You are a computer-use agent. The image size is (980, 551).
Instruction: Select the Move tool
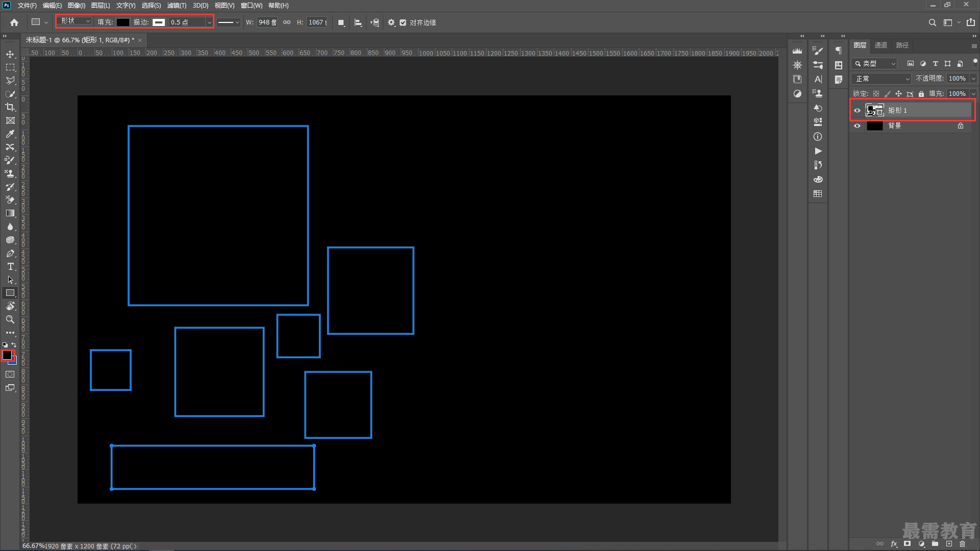pyautogui.click(x=10, y=54)
